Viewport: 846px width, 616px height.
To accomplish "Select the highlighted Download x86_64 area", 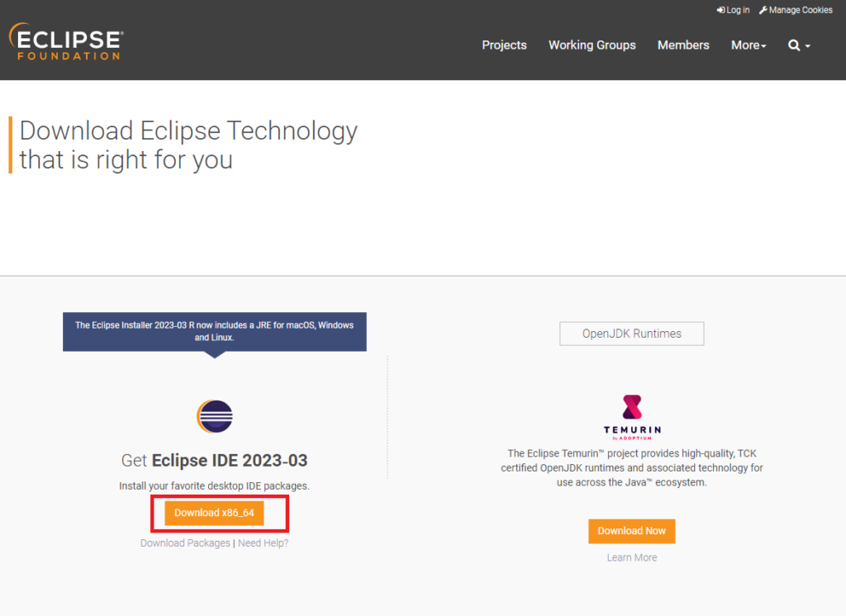I will (x=218, y=513).
